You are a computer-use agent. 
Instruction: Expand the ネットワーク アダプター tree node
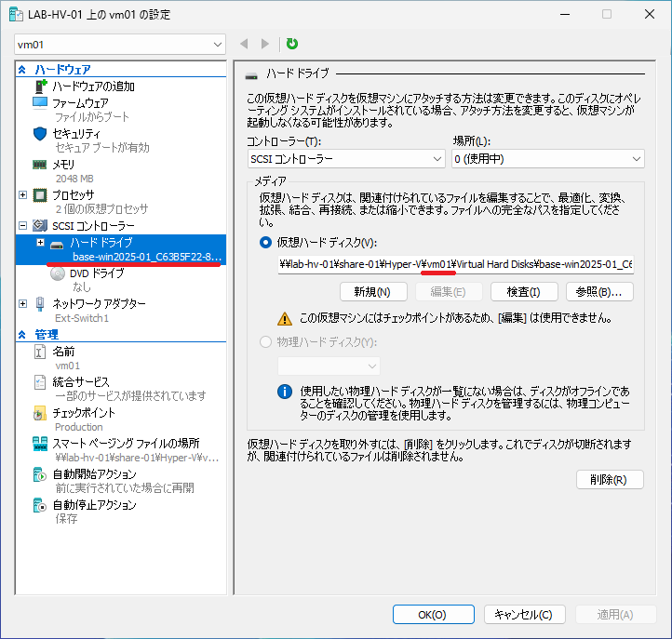[23, 303]
